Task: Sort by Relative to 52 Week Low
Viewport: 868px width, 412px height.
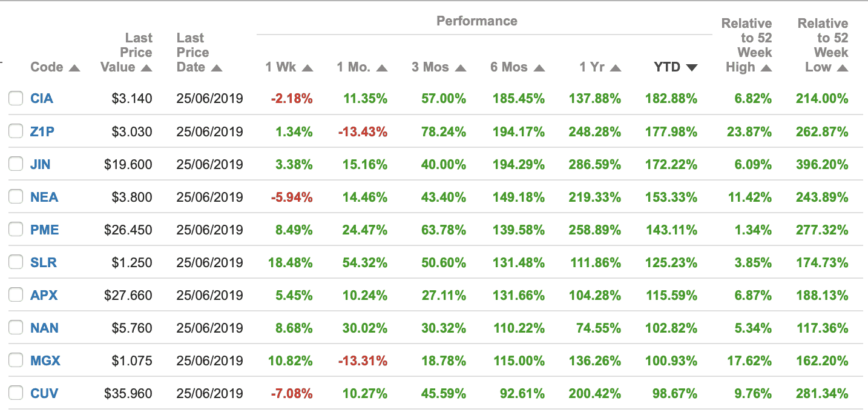Action: point(842,68)
